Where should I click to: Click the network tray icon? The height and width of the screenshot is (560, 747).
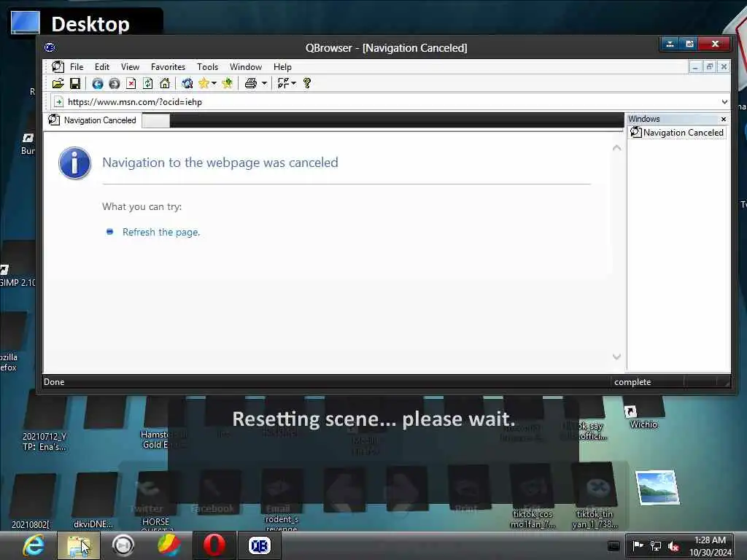pyautogui.click(x=656, y=545)
